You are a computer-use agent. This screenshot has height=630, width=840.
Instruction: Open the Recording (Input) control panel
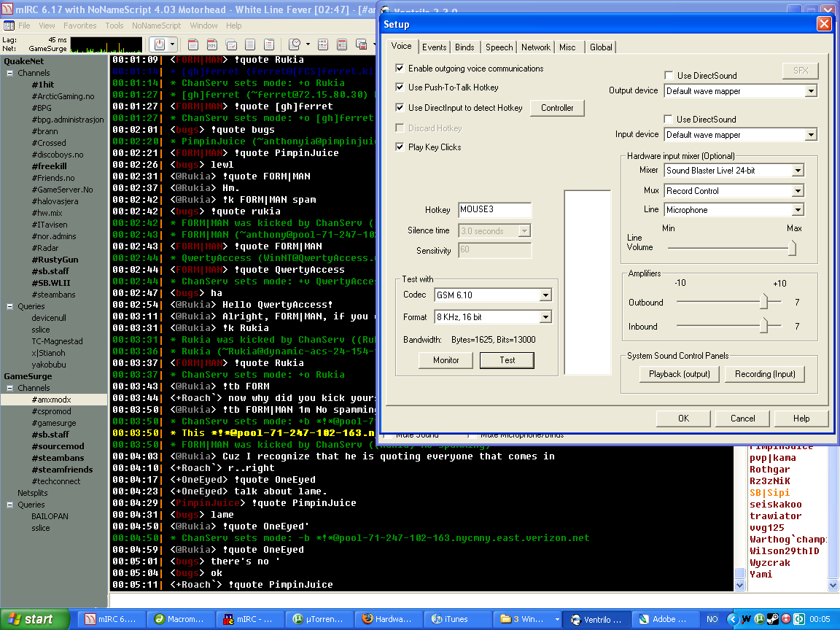click(x=764, y=374)
